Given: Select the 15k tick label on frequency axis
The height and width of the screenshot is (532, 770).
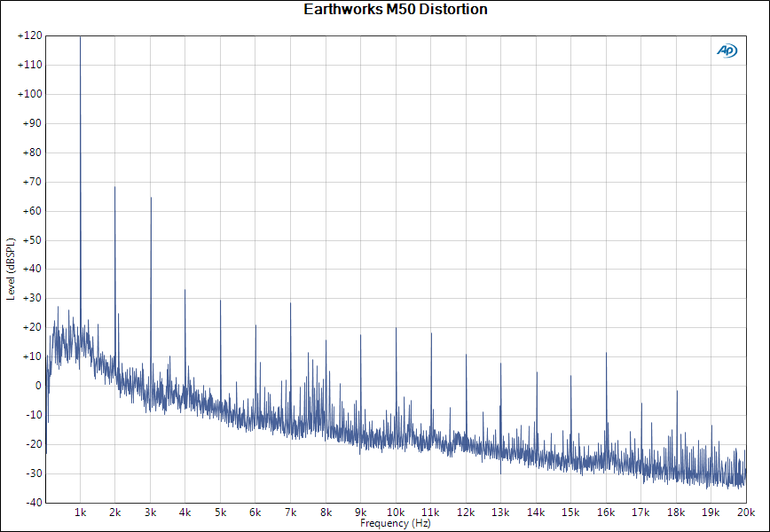Looking at the screenshot, I should pyautogui.click(x=570, y=512).
